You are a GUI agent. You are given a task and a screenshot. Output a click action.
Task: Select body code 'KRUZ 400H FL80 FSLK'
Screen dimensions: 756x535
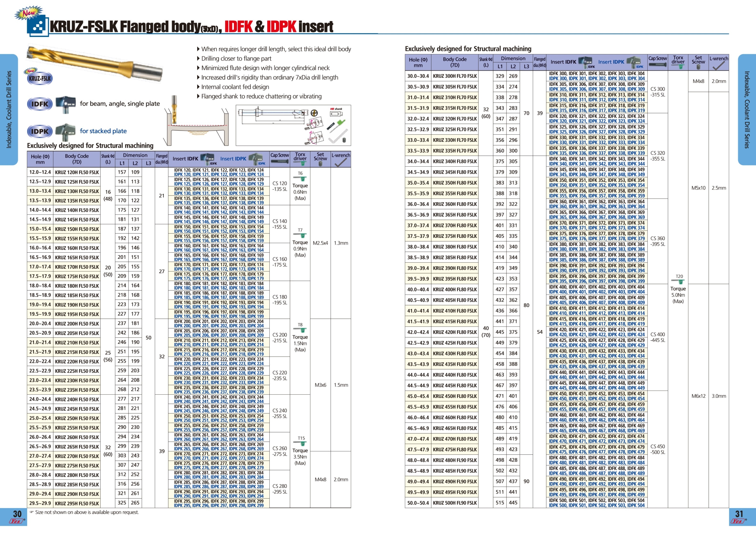pyautogui.click(x=455, y=290)
